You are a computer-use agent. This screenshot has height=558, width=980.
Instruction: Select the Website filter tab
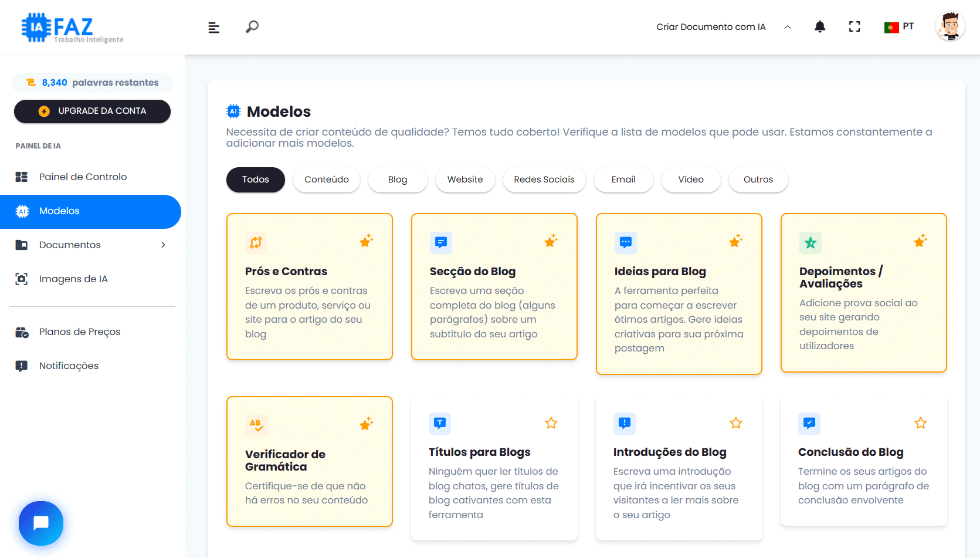coord(465,180)
